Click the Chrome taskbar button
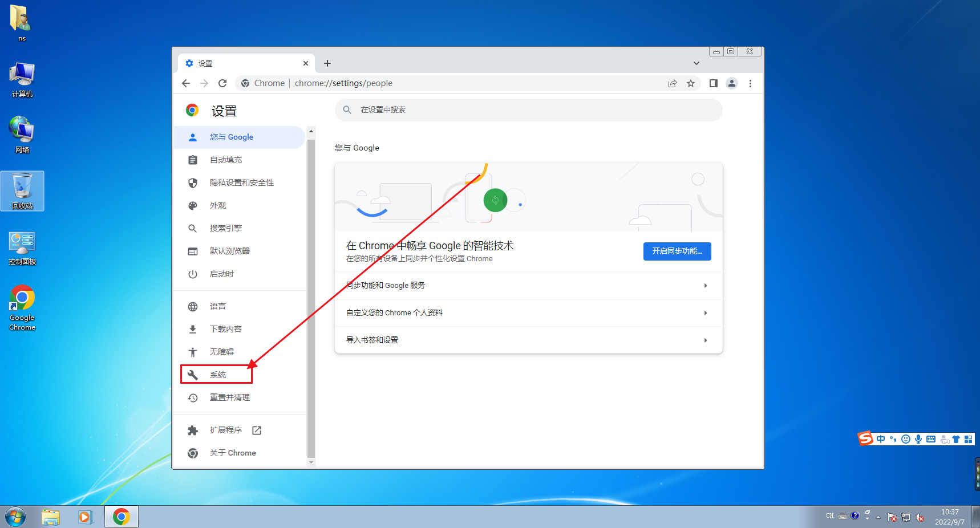This screenshot has height=528, width=980. tap(121, 517)
